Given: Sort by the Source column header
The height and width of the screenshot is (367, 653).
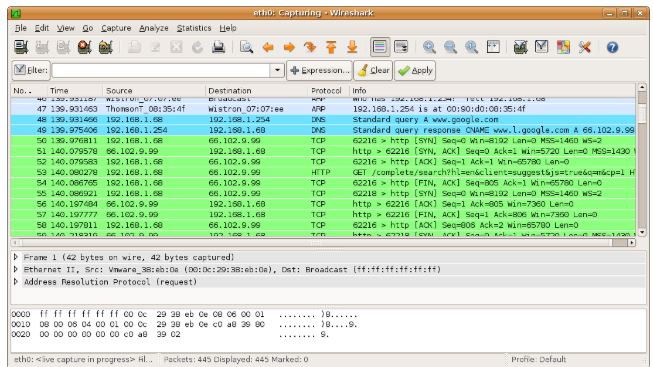Looking at the screenshot, I should point(154,90).
